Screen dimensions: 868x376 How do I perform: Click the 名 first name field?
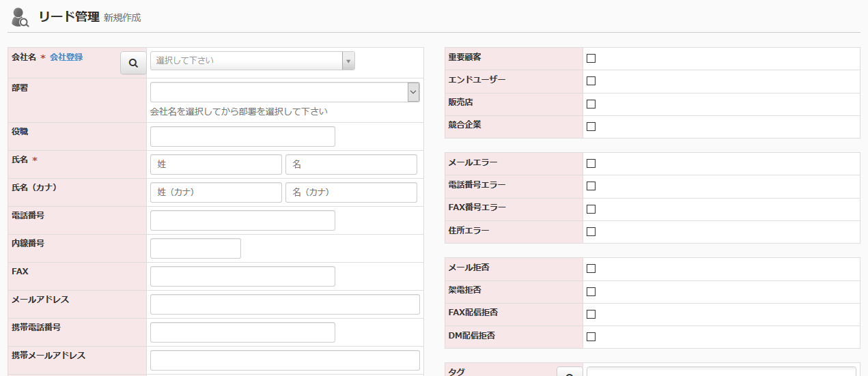click(x=351, y=164)
